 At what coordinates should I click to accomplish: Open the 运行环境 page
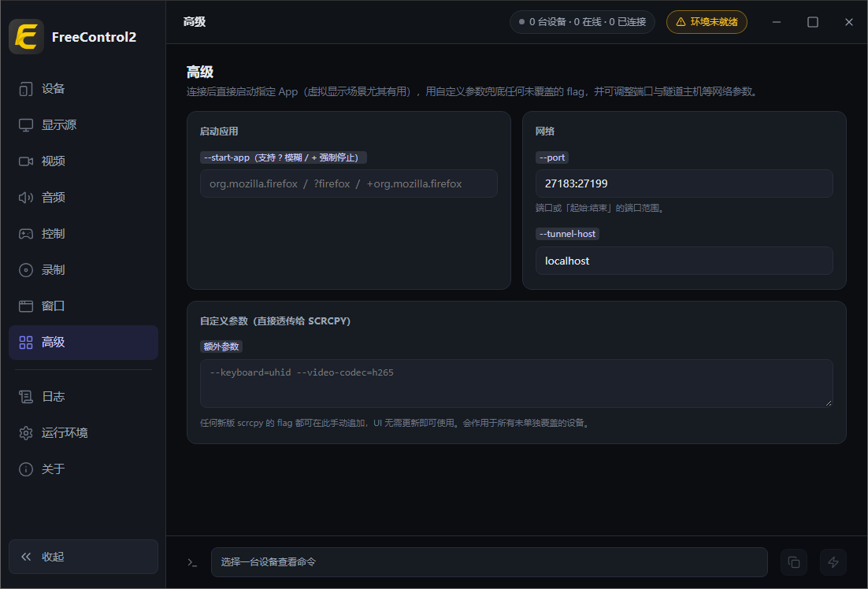coord(83,433)
